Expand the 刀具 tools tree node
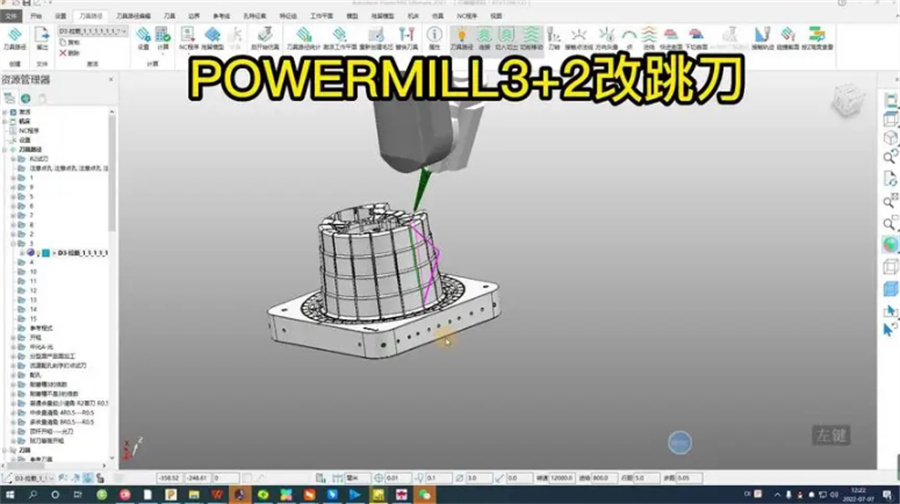Screen dimensions: 900x504 [x=5, y=450]
